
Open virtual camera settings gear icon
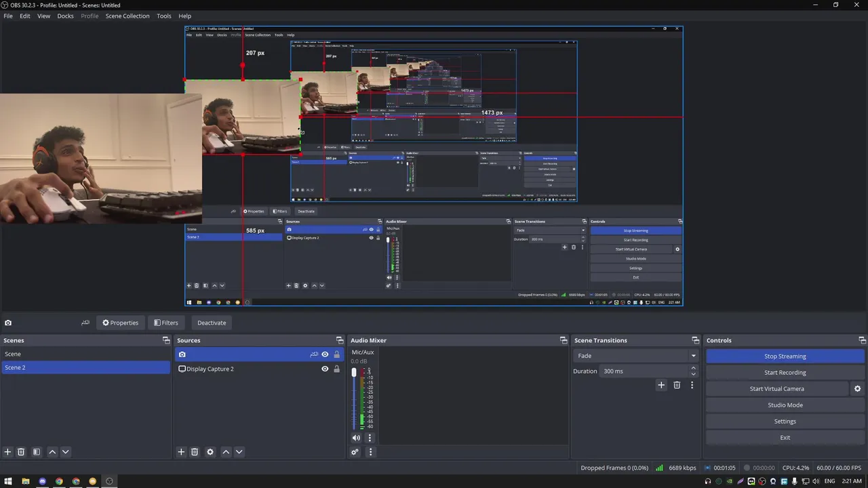point(857,389)
